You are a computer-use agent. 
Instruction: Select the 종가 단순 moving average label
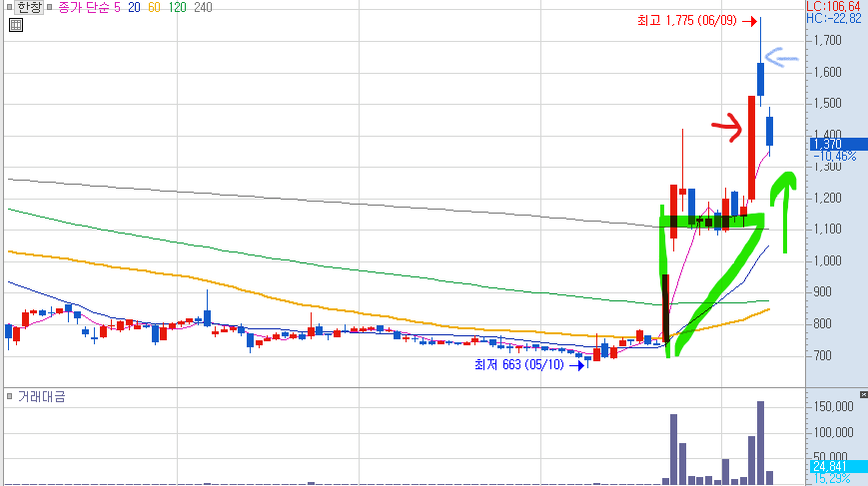[x=83, y=7]
